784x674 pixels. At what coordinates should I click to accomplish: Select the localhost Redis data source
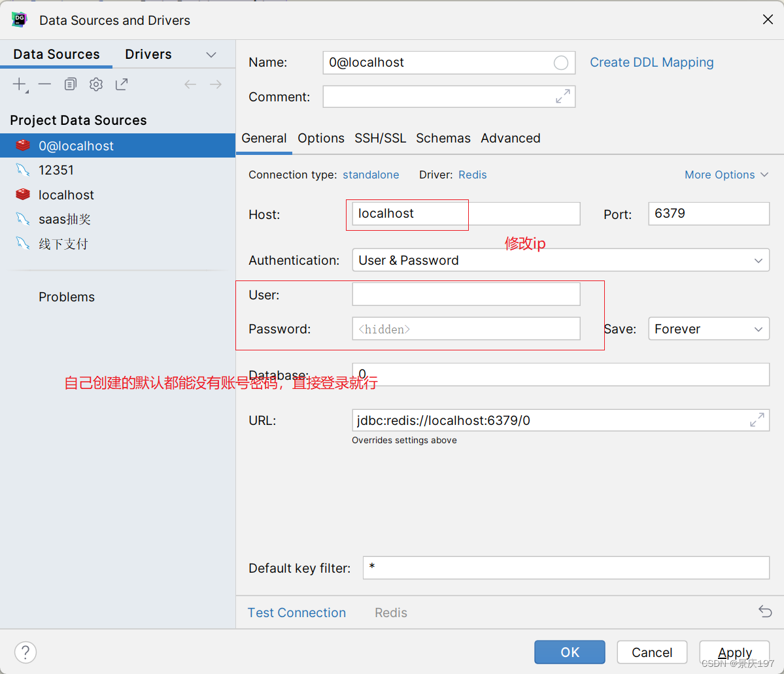pyautogui.click(x=118, y=195)
